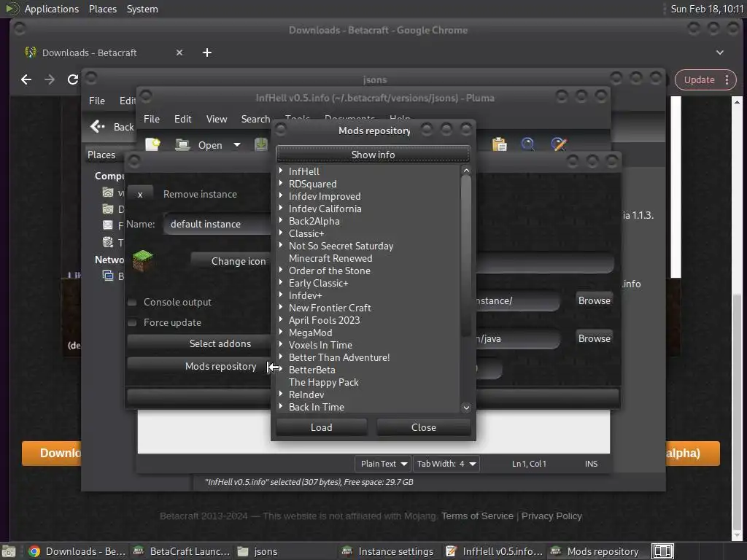The width and height of the screenshot is (747, 560).
Task: Go back using Chrome's back arrow
Action: pos(26,79)
